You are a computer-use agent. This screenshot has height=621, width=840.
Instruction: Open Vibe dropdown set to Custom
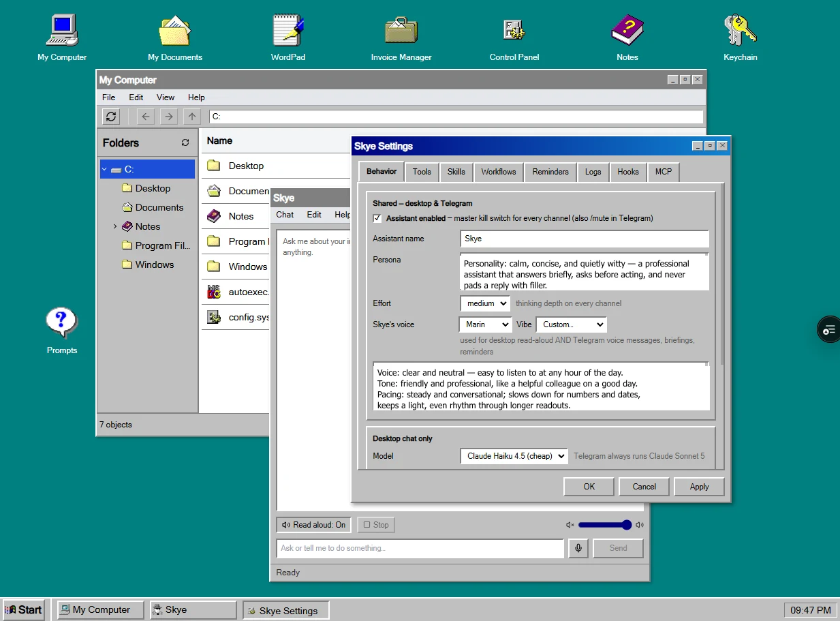point(571,324)
